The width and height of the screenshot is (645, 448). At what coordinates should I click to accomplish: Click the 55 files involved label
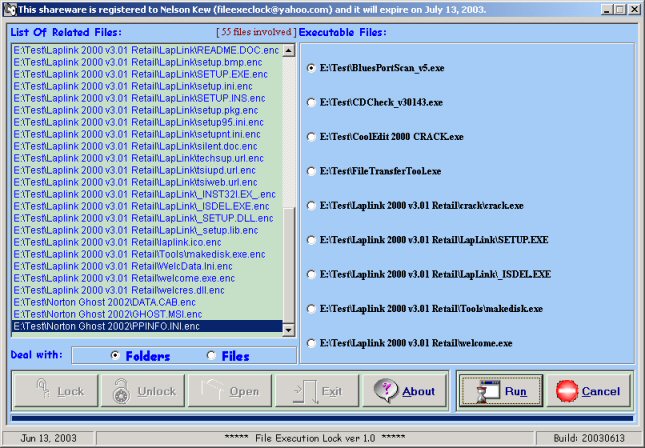click(x=256, y=32)
